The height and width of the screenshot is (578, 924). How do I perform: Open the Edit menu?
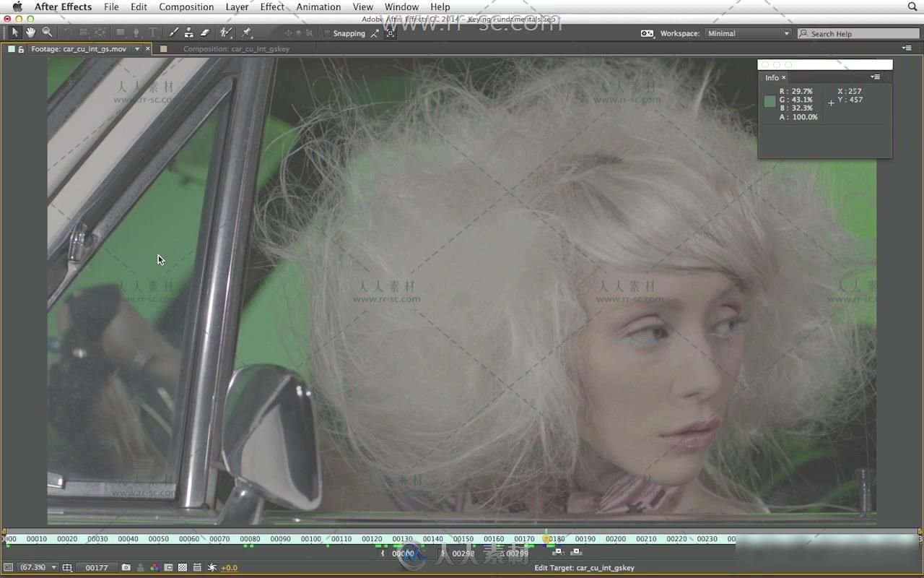139,7
